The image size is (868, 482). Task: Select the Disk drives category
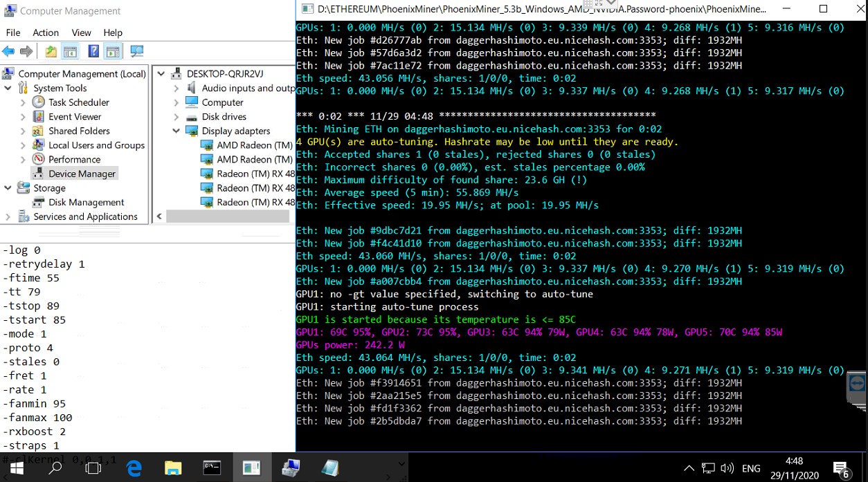coord(224,117)
